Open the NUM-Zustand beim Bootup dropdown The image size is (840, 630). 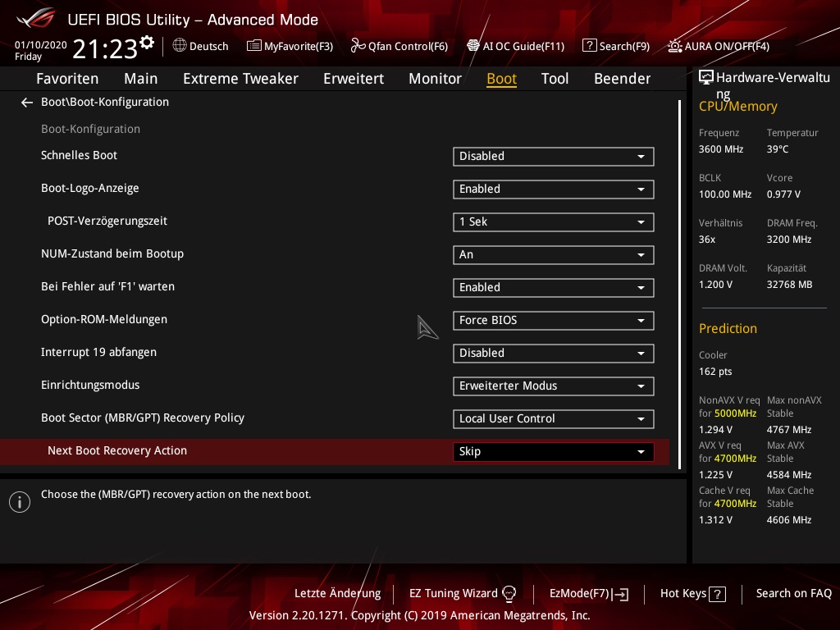(554, 255)
